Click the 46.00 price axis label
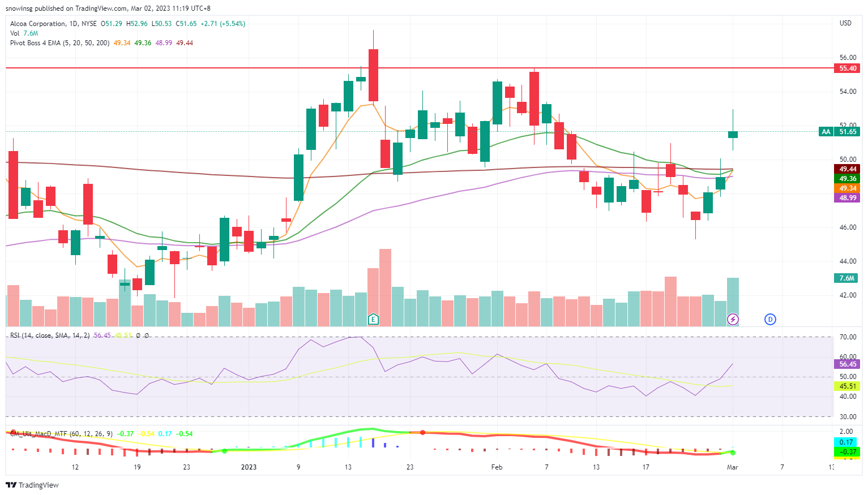 point(848,227)
